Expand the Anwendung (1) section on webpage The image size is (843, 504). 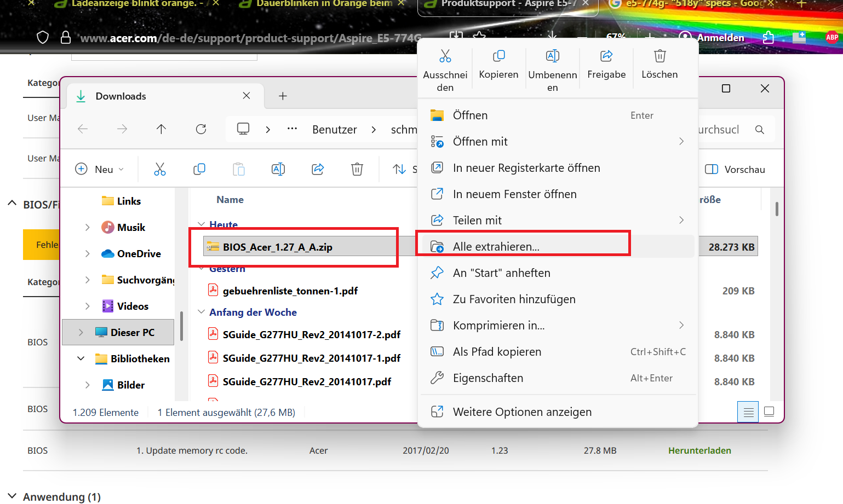pos(12,496)
